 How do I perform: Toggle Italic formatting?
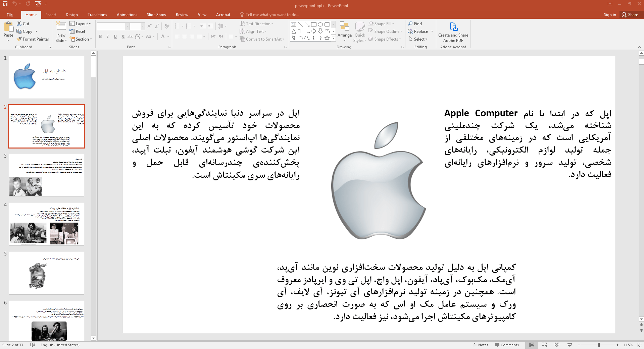tap(108, 37)
